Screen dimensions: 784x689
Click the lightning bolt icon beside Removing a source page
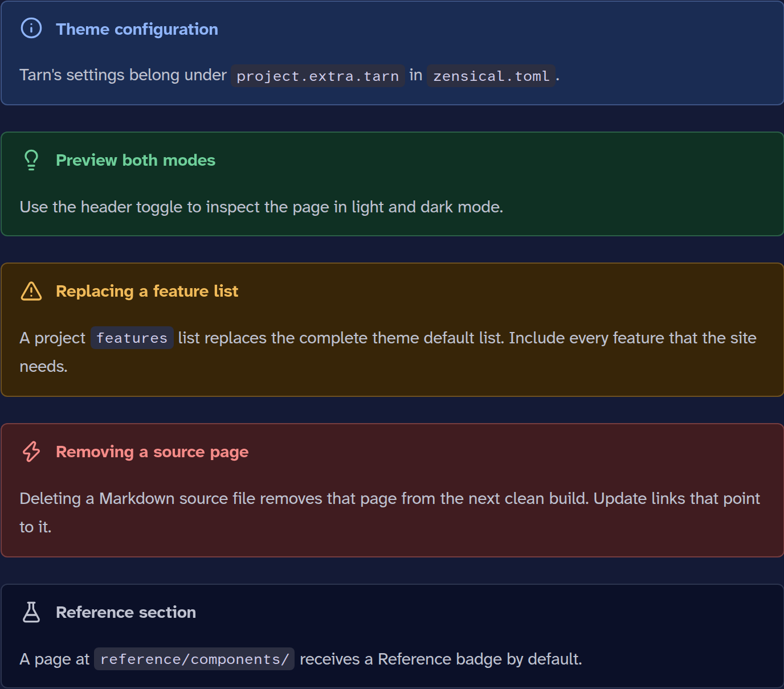[x=31, y=452]
